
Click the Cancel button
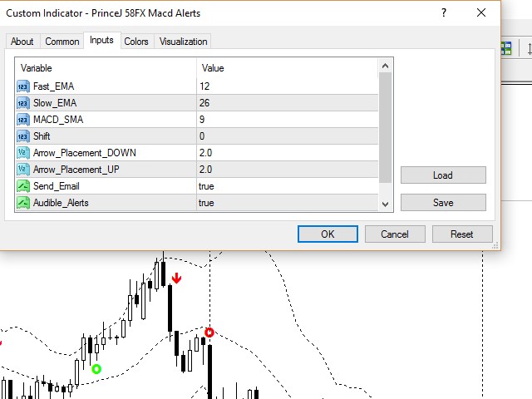[x=395, y=234]
